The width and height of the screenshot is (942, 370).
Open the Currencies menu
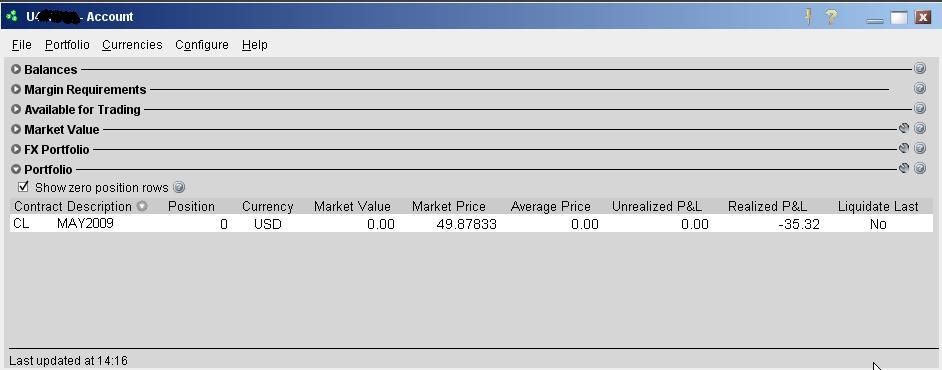132,45
